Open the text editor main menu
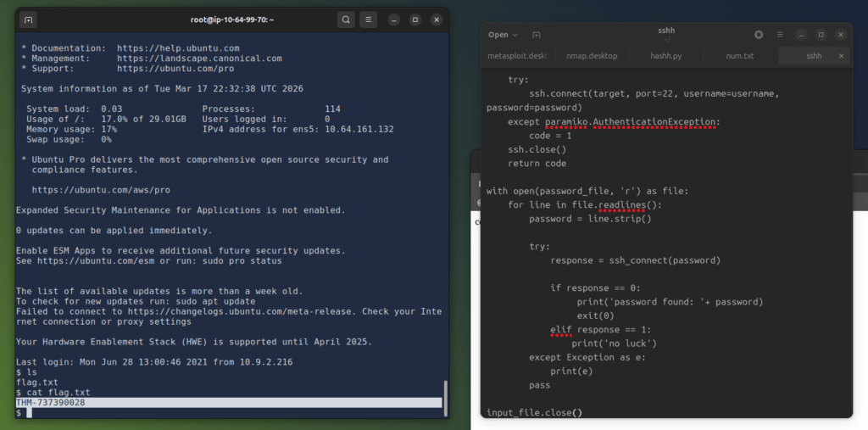Image resolution: width=868 pixels, height=430 pixels. click(x=780, y=35)
